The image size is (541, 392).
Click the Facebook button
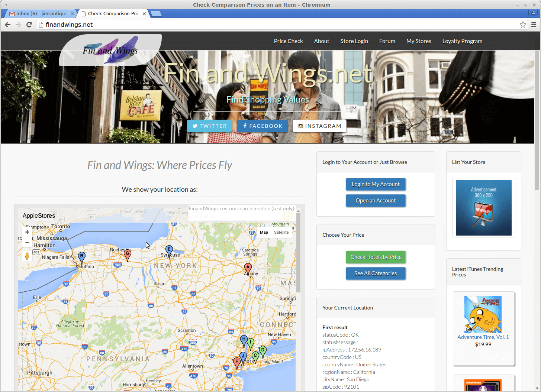pos(263,126)
